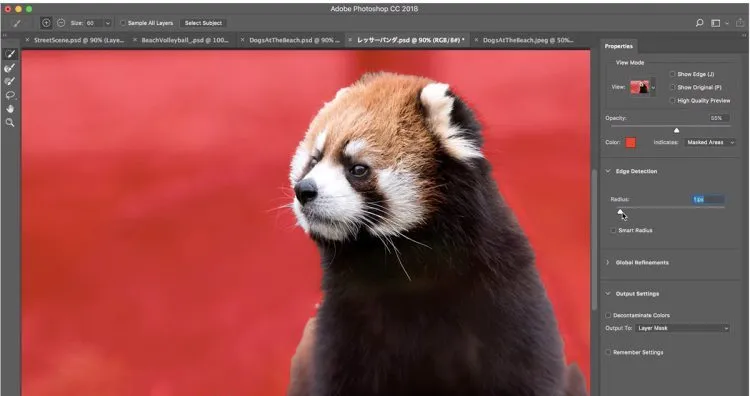Image resolution: width=750 pixels, height=396 pixels.
Task: Collapse the left toolbar with double arrows
Action: [5, 35]
